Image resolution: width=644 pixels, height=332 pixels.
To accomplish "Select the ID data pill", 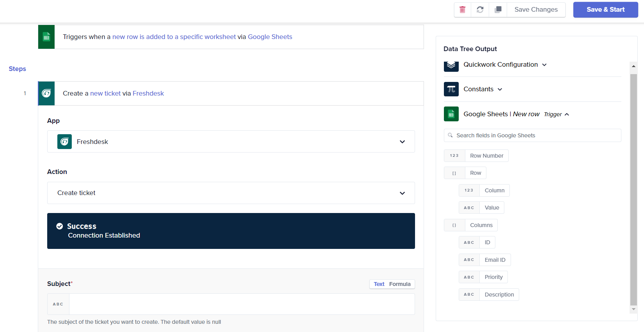I will [487, 242].
